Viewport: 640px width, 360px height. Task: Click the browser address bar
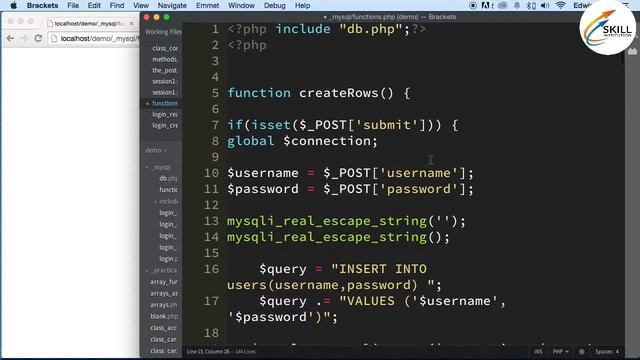tap(94, 38)
